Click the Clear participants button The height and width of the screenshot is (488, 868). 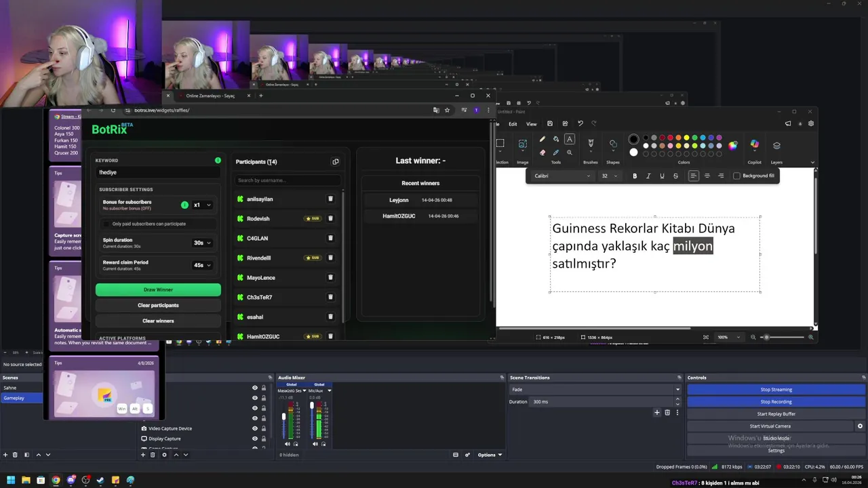click(x=158, y=305)
